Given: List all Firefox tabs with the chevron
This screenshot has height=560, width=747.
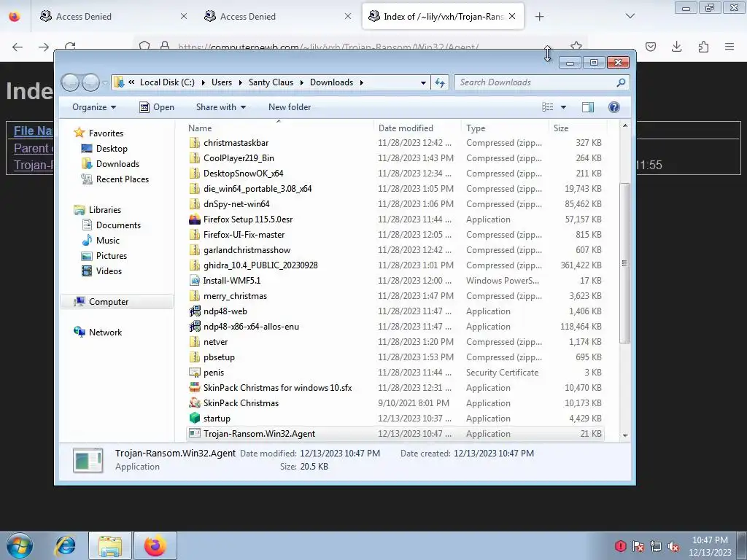Looking at the screenshot, I should coord(630,16).
